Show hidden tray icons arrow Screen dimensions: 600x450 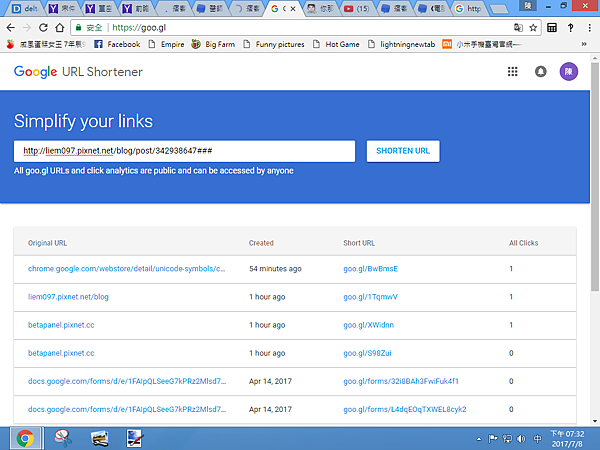pyautogui.click(x=479, y=439)
